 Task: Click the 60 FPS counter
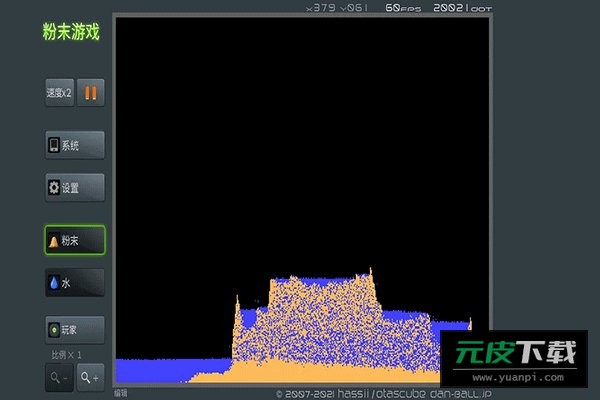point(403,8)
